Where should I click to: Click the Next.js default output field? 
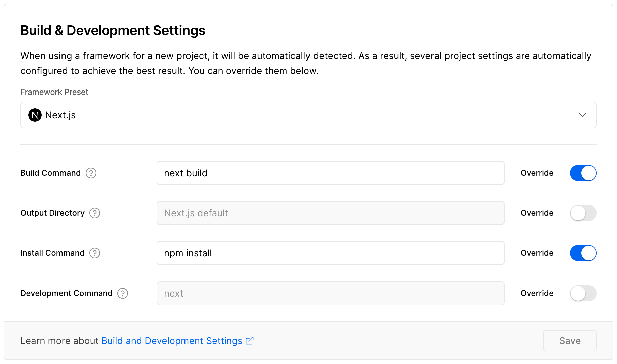pos(330,213)
